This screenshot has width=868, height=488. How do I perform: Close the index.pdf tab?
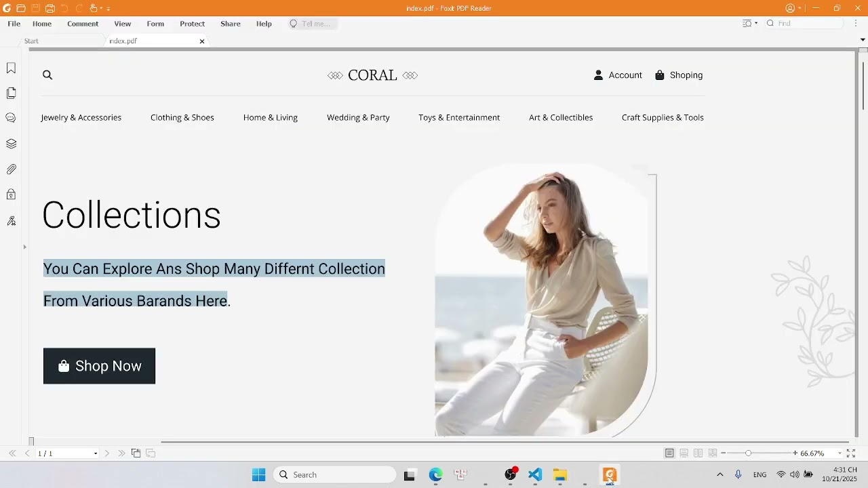pos(201,41)
